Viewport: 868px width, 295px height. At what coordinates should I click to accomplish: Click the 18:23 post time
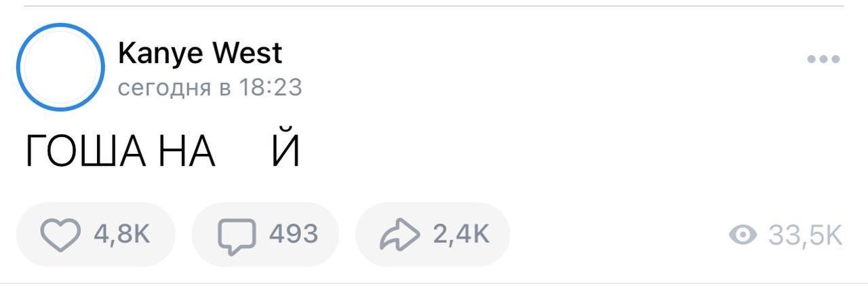point(270,87)
